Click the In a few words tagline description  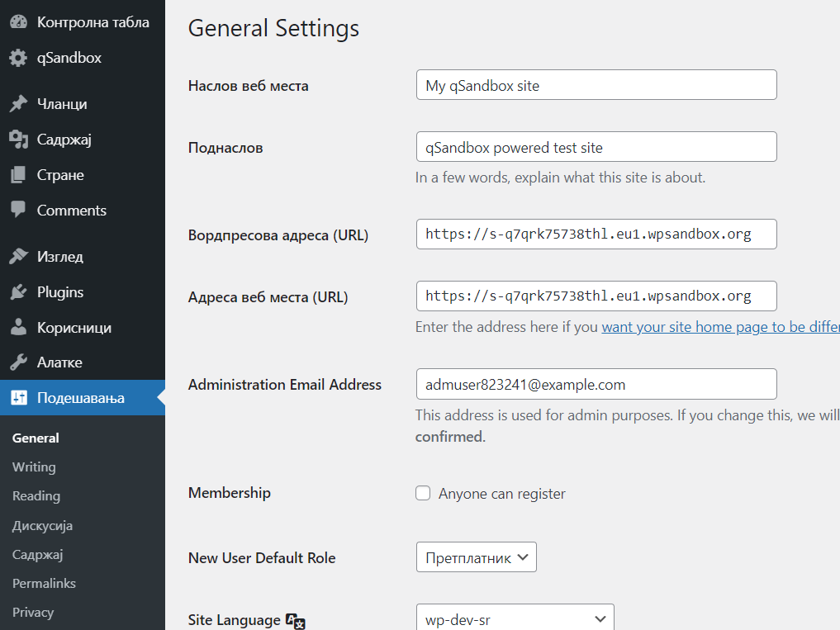[x=560, y=178]
